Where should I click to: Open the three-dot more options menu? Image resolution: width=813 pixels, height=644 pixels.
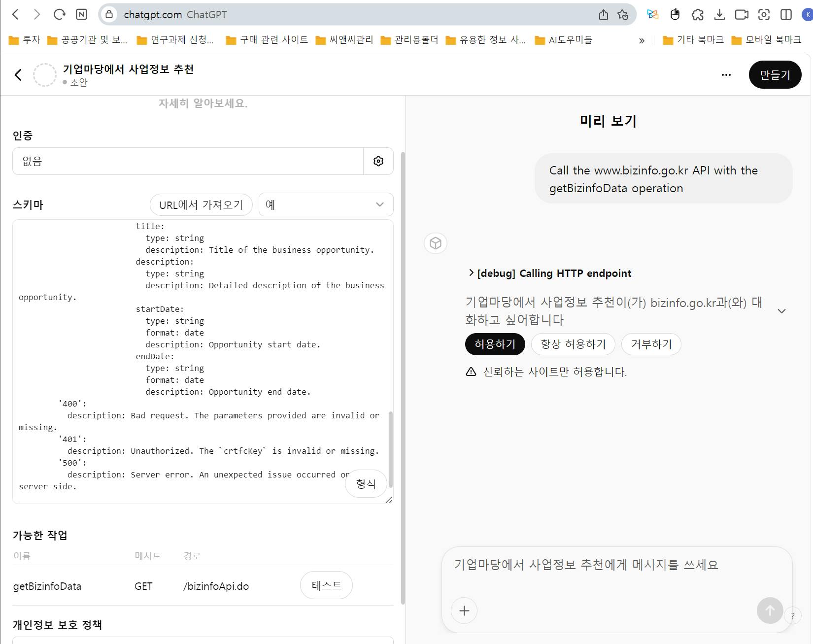coord(726,75)
